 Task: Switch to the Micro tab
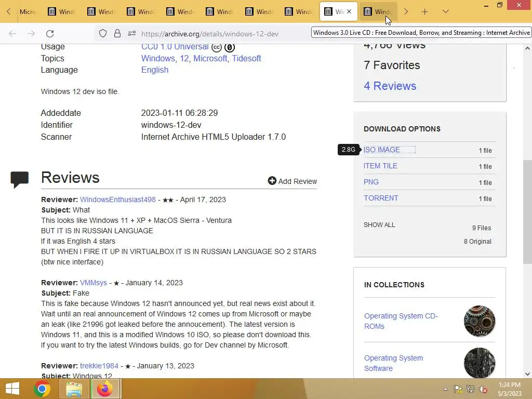28,12
